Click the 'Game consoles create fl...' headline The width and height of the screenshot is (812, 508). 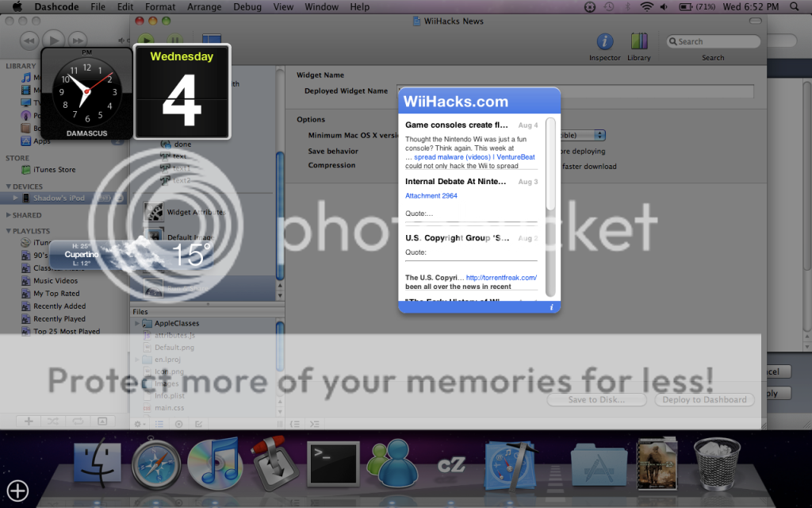point(457,125)
